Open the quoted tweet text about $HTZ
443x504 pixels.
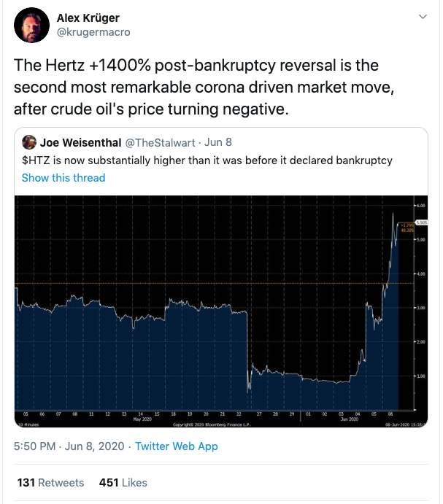click(207, 160)
